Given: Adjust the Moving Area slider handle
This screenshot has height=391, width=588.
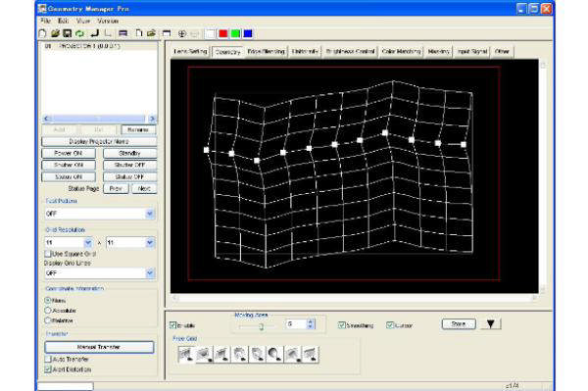Looking at the screenshot, I should pyautogui.click(x=262, y=326).
